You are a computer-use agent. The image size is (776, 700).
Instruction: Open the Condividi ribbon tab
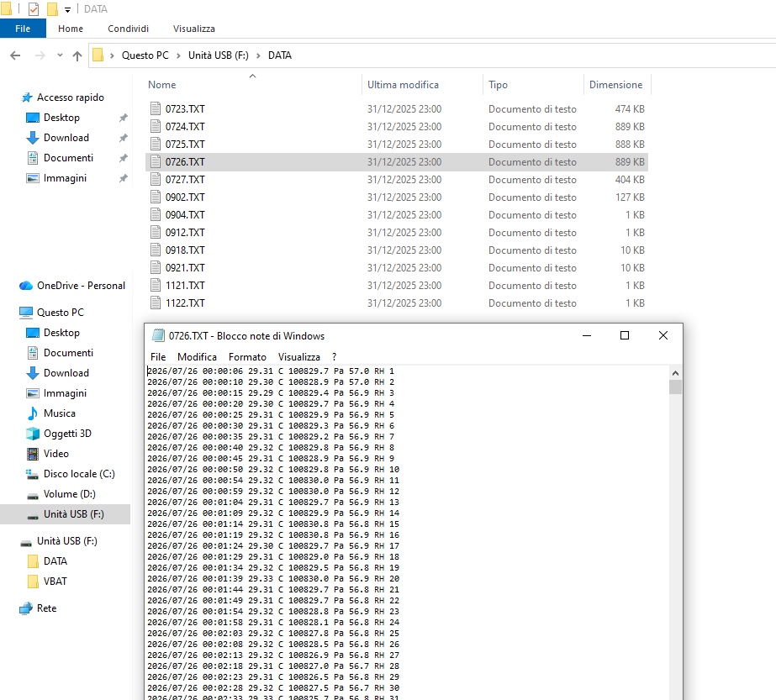tap(128, 29)
